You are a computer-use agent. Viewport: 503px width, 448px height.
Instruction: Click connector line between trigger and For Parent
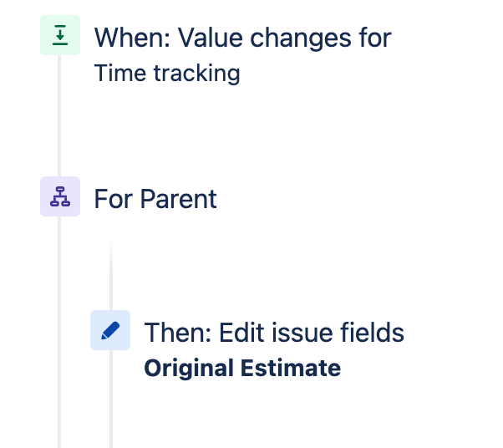(59, 116)
